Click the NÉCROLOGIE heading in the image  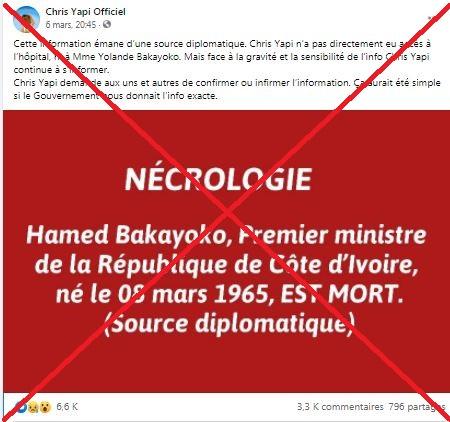[x=218, y=179]
